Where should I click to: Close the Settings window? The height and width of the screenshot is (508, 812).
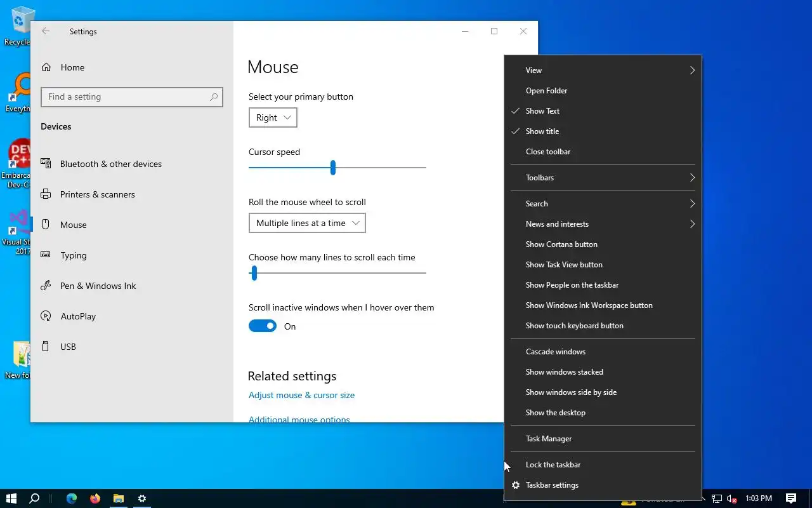[x=523, y=31]
